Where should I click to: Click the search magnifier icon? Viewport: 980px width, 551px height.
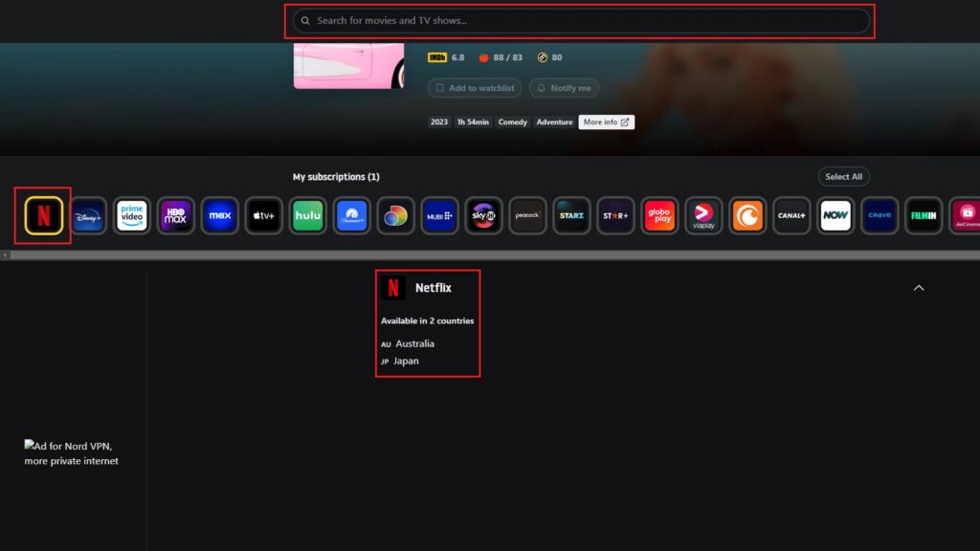[x=305, y=21]
